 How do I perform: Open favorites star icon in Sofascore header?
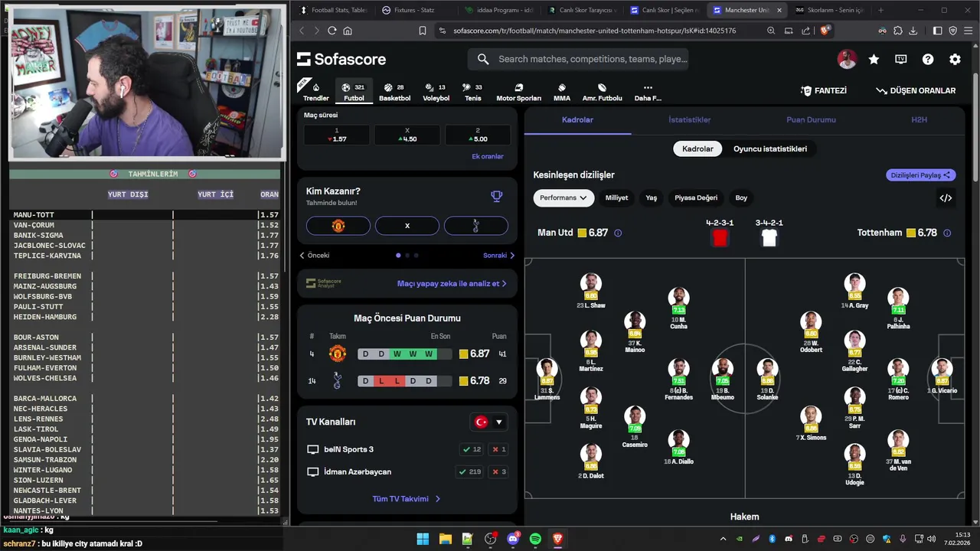click(874, 59)
